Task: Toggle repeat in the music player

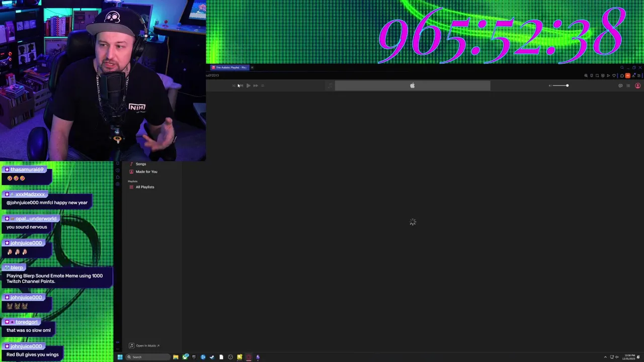Action: 263,85
